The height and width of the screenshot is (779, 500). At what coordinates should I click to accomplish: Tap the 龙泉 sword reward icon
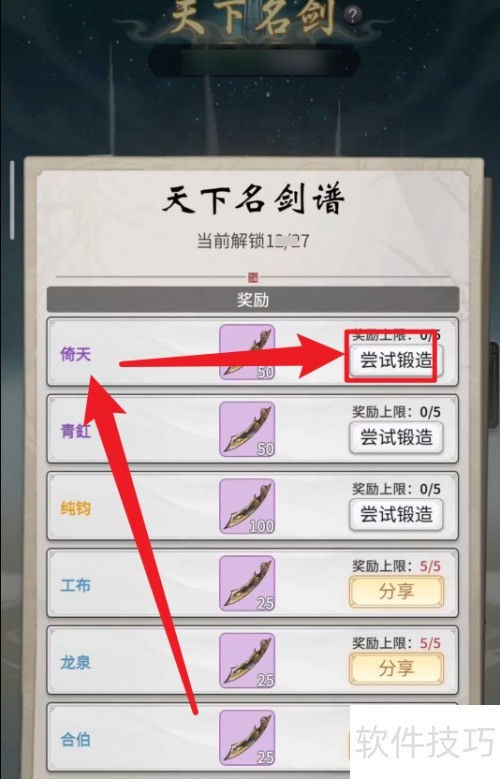pos(247,660)
